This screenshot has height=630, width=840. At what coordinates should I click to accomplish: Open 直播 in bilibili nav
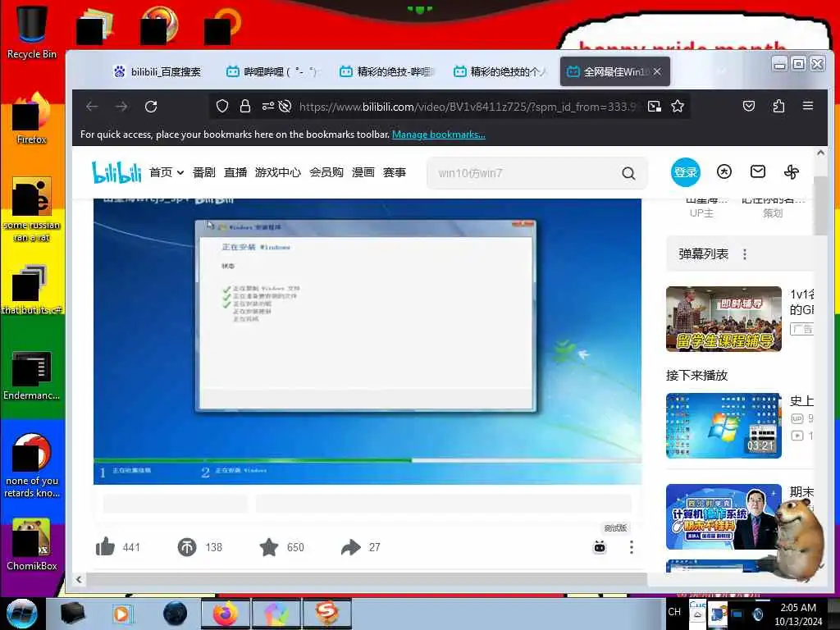click(235, 172)
